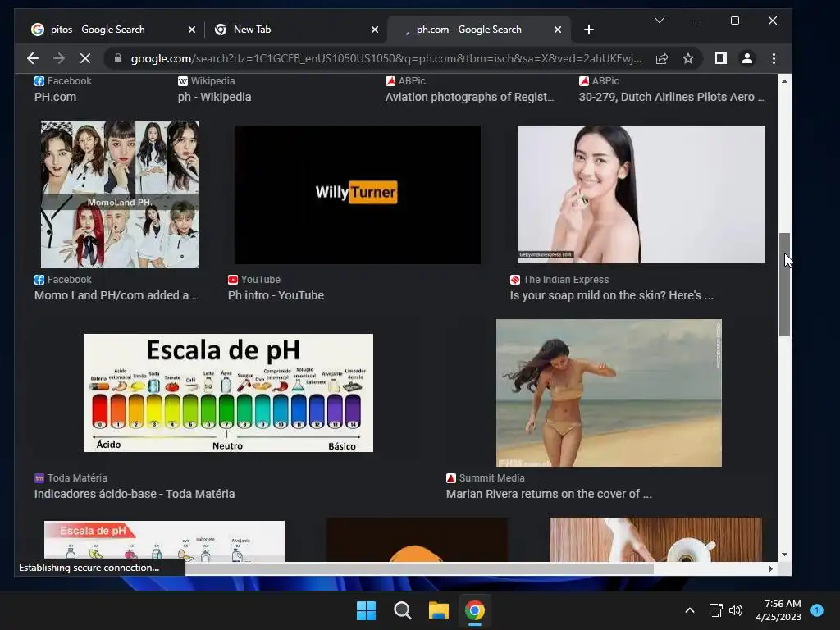Open the MomoLand PH group image
This screenshot has height=630, width=840.
point(120,194)
